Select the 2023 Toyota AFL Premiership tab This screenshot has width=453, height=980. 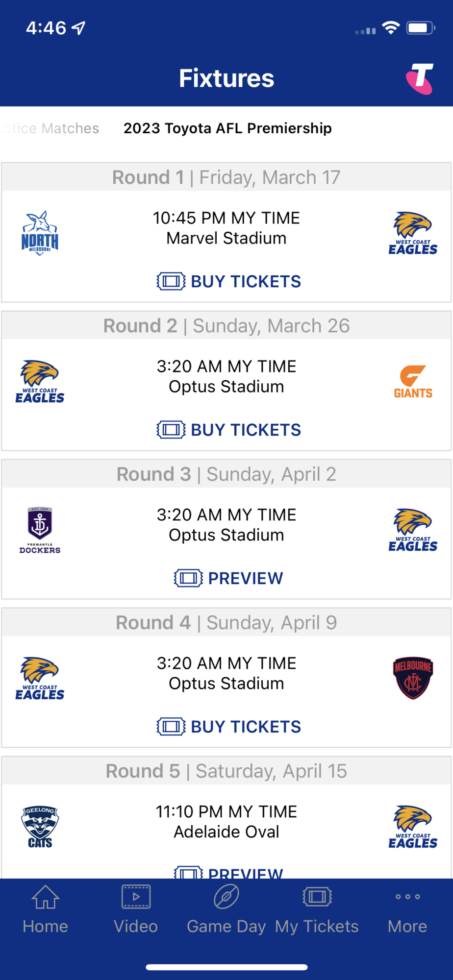227,128
